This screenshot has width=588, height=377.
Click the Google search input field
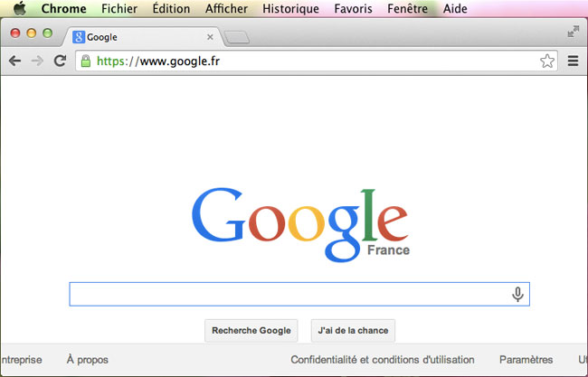tap(299, 294)
